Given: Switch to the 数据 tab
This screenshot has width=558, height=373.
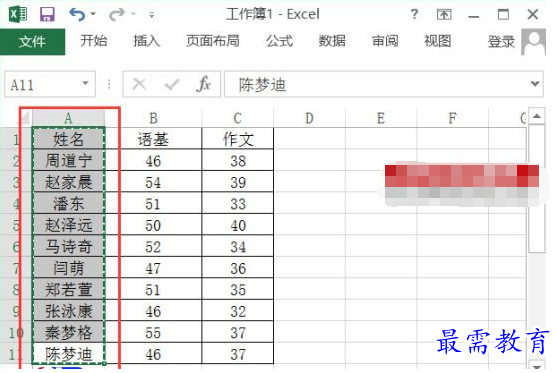Looking at the screenshot, I should [x=332, y=41].
